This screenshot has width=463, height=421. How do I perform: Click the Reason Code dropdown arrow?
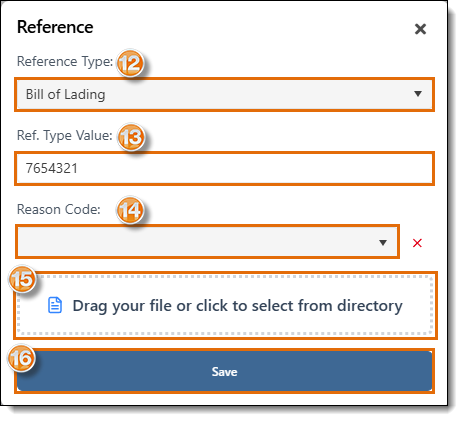[x=383, y=242]
